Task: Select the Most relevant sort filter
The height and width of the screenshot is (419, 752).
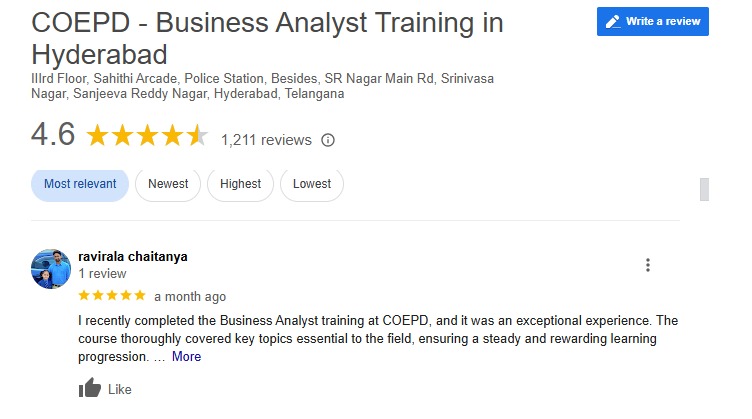Action: pyautogui.click(x=80, y=184)
